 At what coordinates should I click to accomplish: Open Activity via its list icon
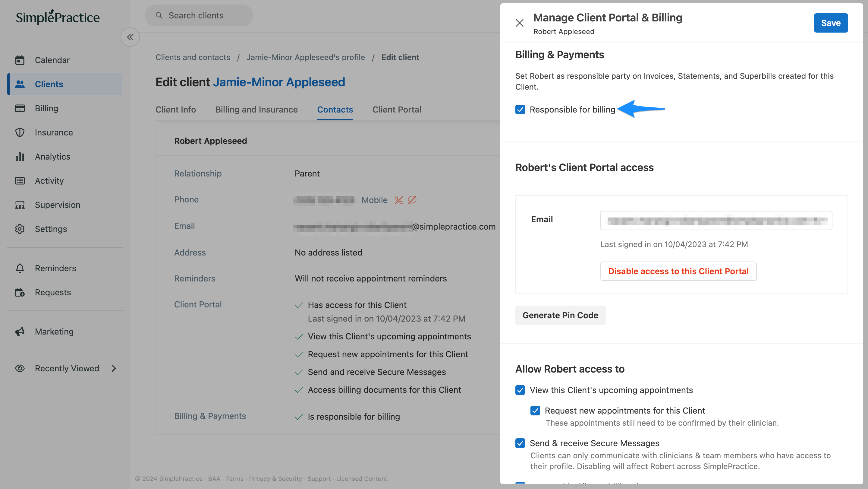(20, 181)
